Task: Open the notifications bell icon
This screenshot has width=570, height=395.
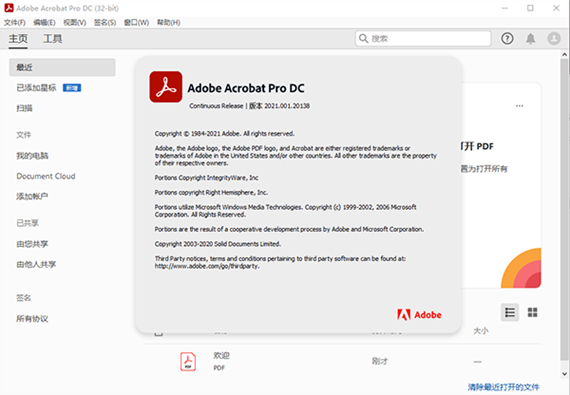Action: [531, 39]
